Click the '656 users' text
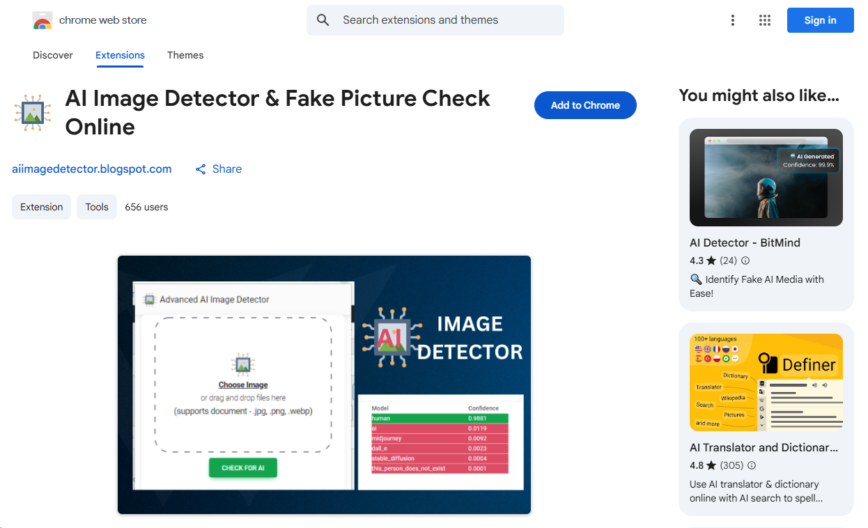The height and width of the screenshot is (528, 868). pyautogui.click(x=146, y=207)
